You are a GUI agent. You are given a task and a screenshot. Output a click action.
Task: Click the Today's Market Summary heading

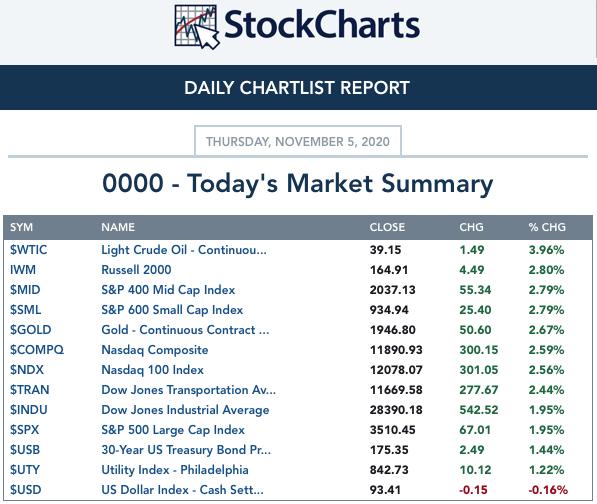[298, 183]
